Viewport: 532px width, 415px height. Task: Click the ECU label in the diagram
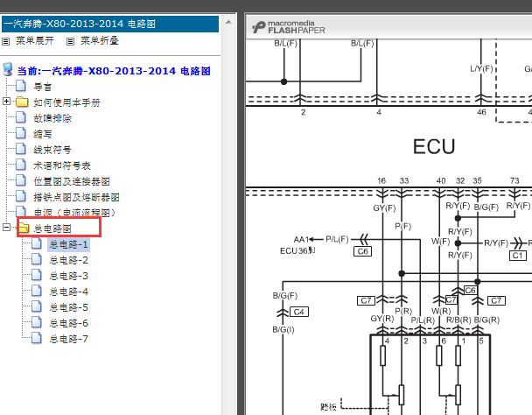pyautogui.click(x=434, y=147)
